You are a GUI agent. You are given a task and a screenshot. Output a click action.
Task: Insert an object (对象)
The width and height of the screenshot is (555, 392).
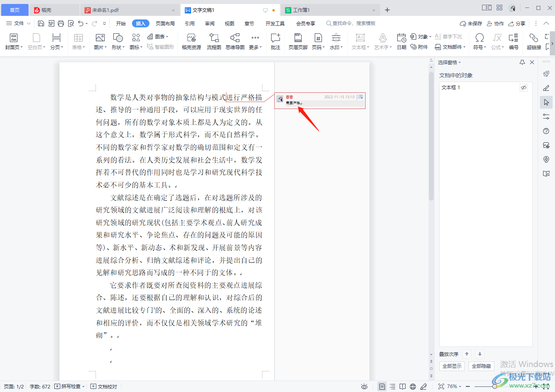point(421,36)
